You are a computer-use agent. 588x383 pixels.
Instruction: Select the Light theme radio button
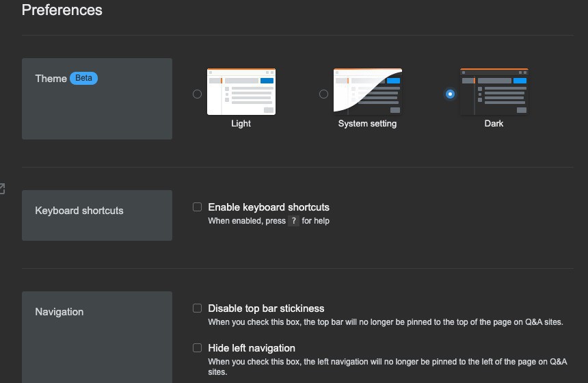click(x=198, y=94)
